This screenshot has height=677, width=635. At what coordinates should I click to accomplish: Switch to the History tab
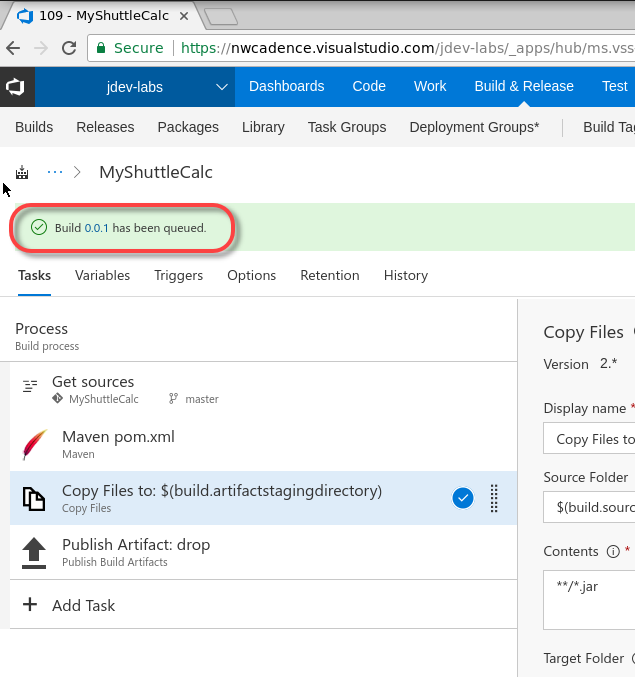[x=406, y=275]
